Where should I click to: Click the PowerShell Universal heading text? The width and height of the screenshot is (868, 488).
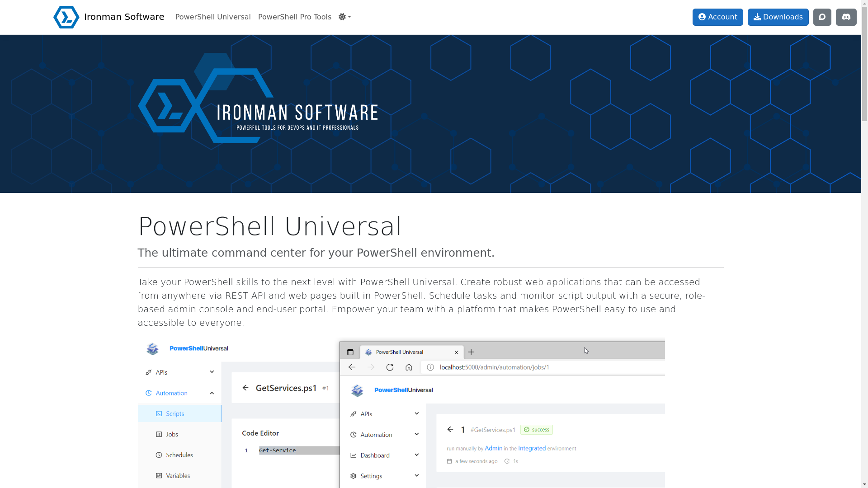tap(270, 226)
